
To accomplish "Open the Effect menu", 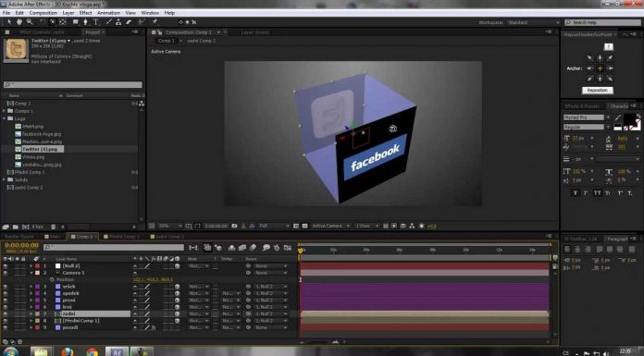I will tap(85, 13).
